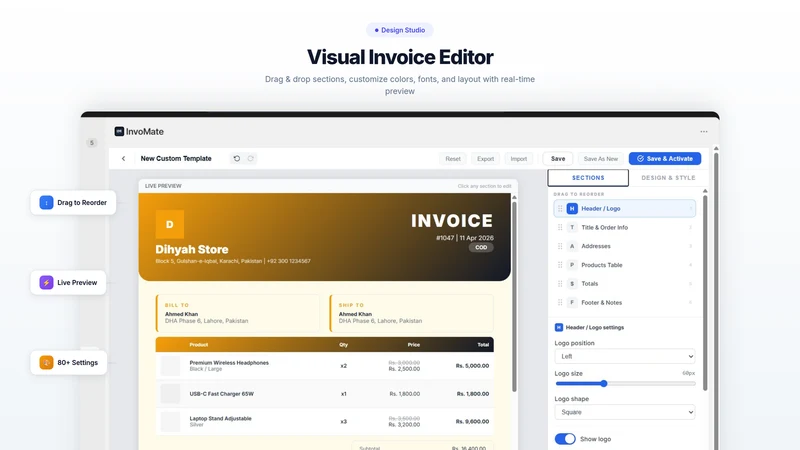The image size is (800, 450).
Task: Open the Logo shape dropdown
Action: [x=625, y=412]
